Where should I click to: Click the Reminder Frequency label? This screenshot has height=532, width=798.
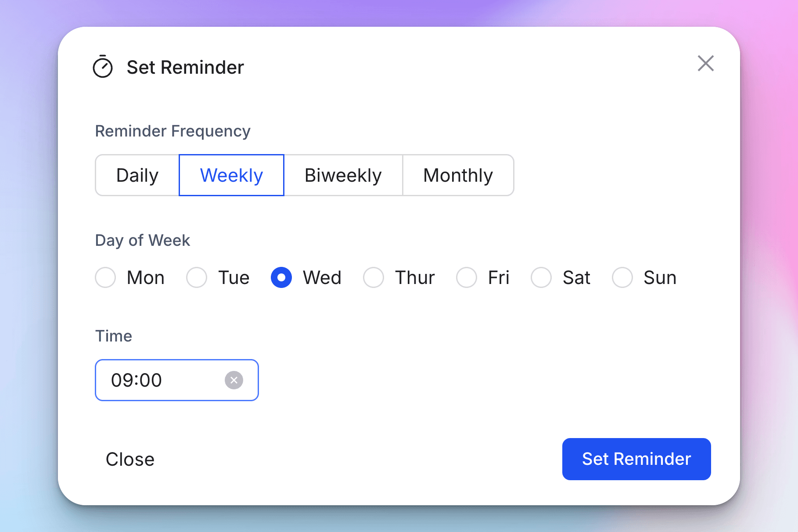tap(173, 131)
